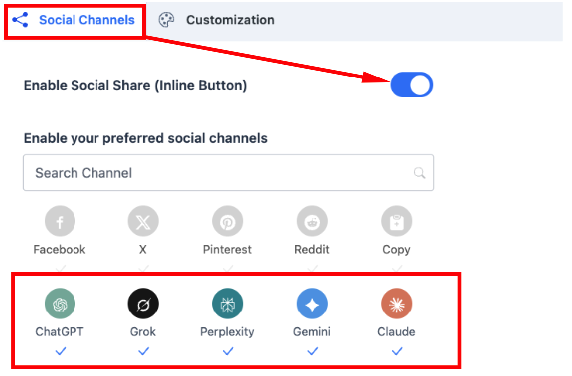The width and height of the screenshot is (572, 376).
Task: Select the Copy channel icon
Action: tap(397, 221)
